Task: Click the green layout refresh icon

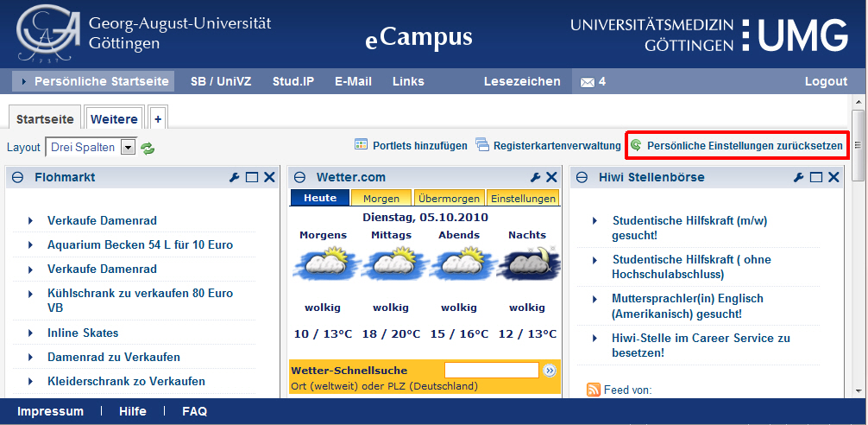Action: click(x=148, y=148)
